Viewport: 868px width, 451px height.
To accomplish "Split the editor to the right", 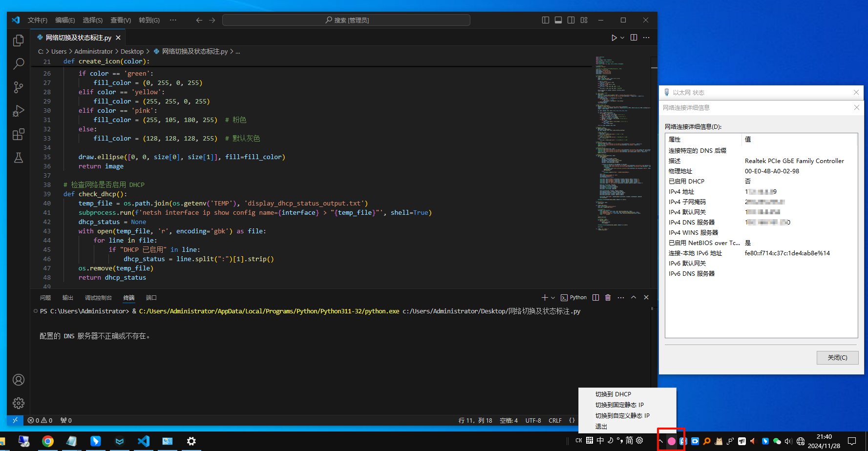I will click(x=634, y=38).
